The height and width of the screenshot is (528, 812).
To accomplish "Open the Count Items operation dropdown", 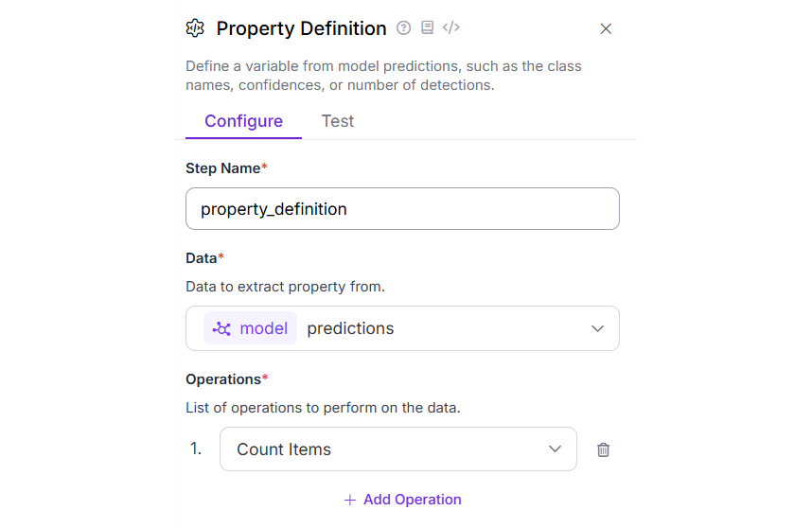I will 397,449.
